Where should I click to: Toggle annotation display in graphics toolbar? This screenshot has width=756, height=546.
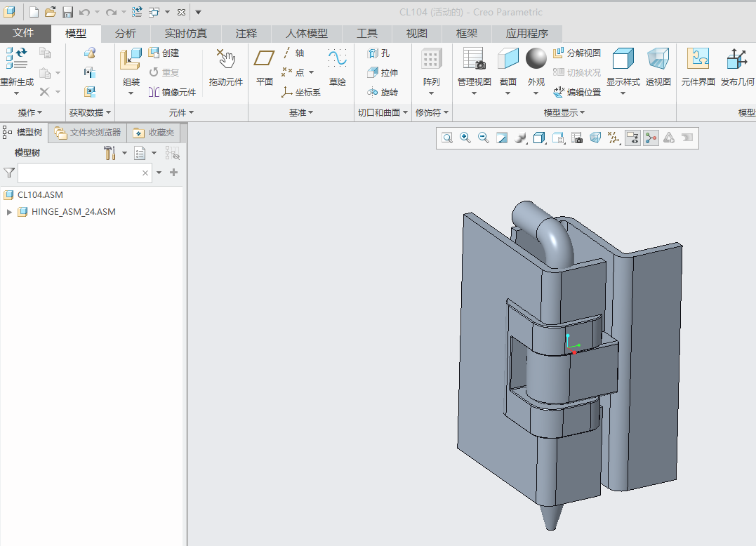coord(632,138)
